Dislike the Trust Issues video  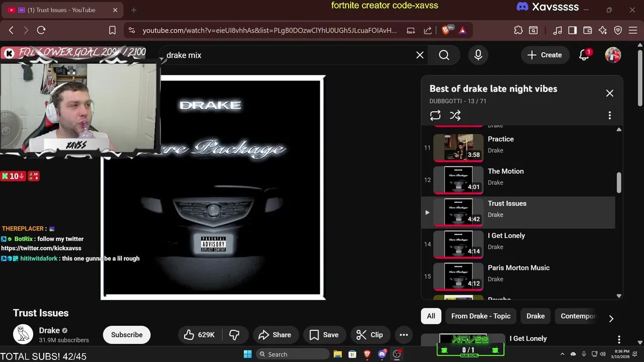tap(234, 335)
